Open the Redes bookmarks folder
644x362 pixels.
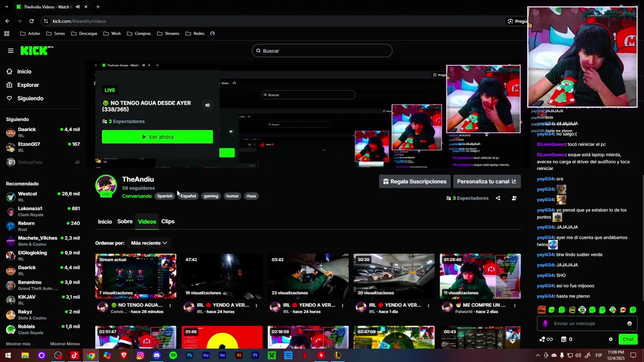point(195,34)
